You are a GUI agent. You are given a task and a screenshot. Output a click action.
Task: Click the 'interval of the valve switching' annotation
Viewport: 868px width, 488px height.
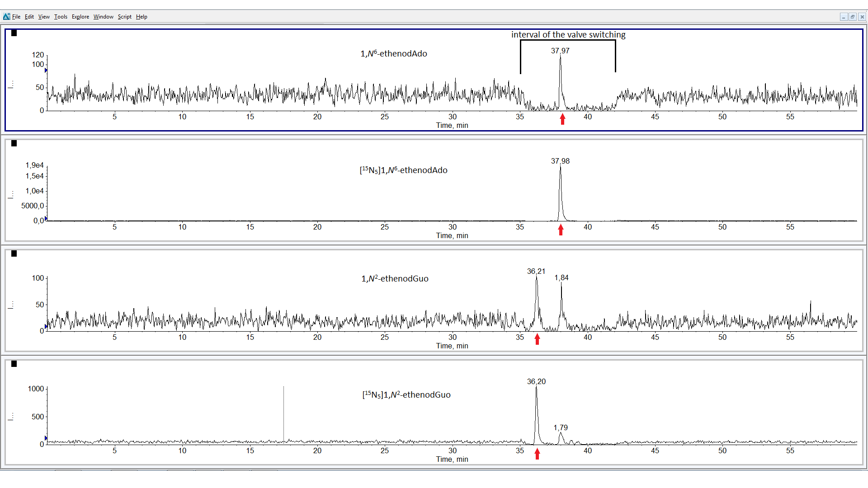click(x=568, y=35)
